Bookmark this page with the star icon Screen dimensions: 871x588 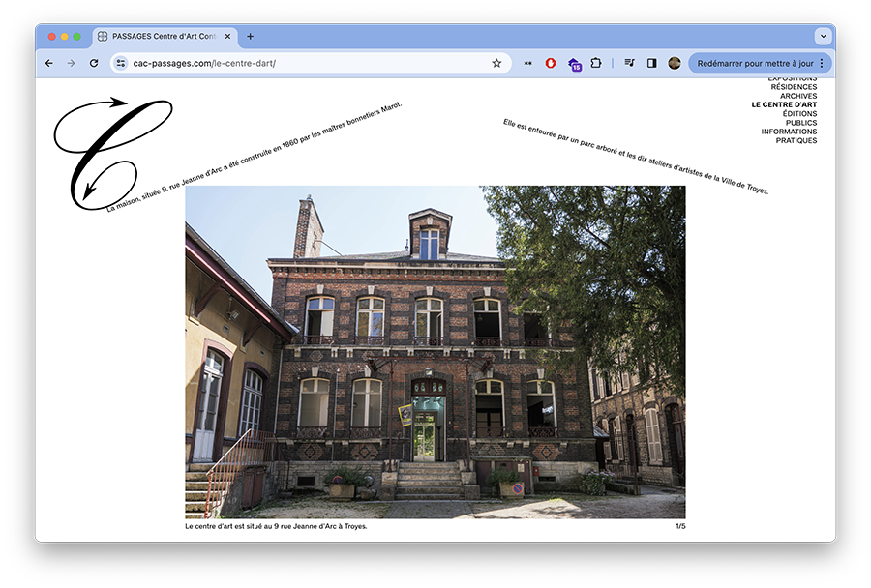496,63
